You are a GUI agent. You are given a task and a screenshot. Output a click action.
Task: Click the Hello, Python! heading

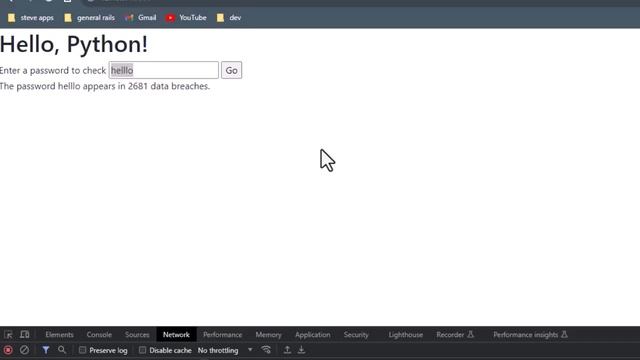[x=74, y=44]
